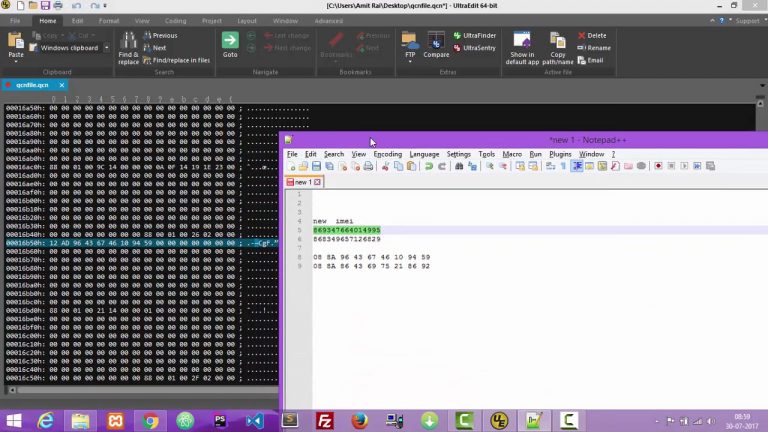The height and width of the screenshot is (432, 768).
Task: Open Notepad++ Encoding menu
Action: [387, 154]
